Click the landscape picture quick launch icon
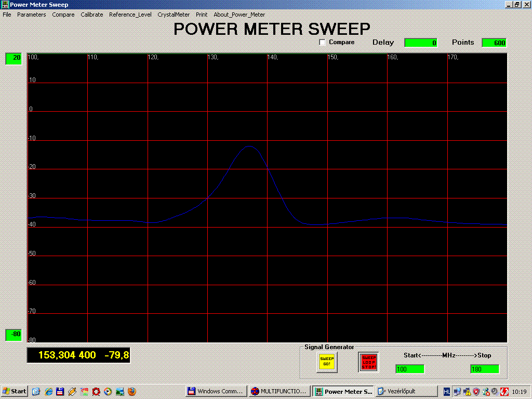The width and height of the screenshot is (532, 399). 120,392
